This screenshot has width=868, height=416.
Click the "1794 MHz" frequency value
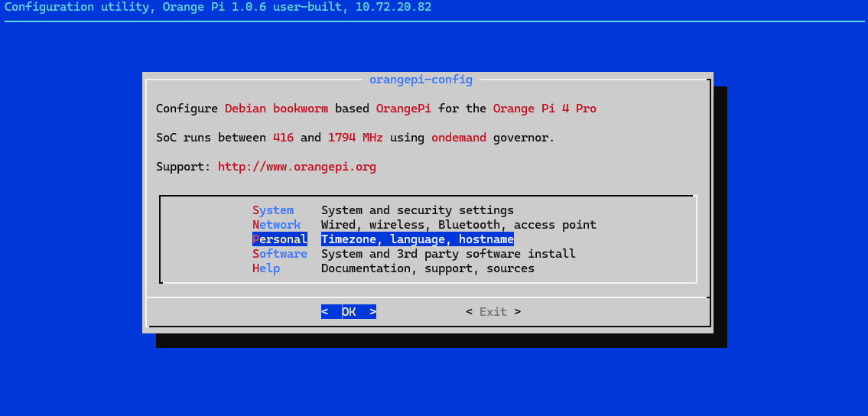point(356,137)
